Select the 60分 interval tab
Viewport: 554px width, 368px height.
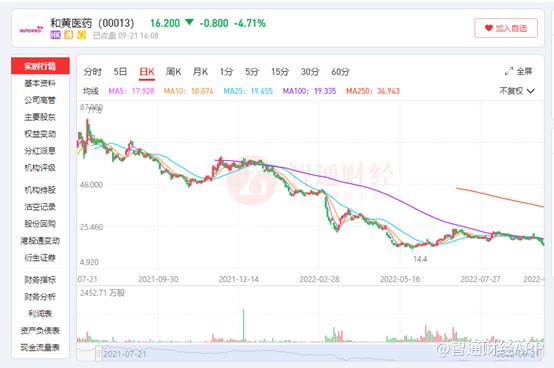tap(340, 72)
